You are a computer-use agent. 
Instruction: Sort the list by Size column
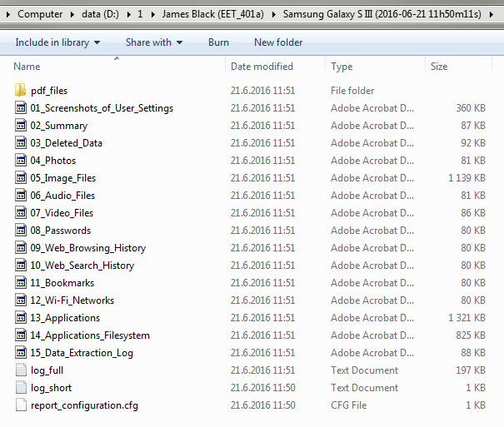(x=439, y=67)
